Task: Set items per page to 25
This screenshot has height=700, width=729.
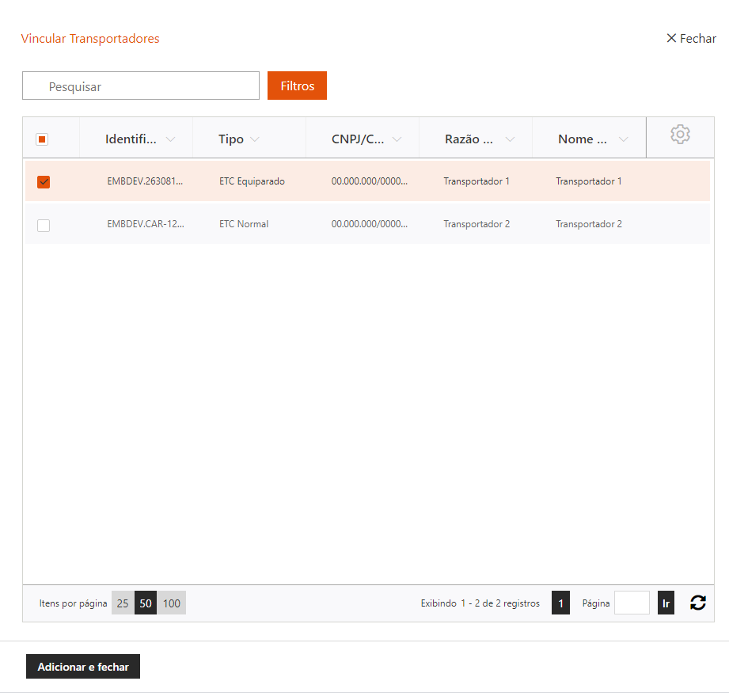Action: [123, 603]
